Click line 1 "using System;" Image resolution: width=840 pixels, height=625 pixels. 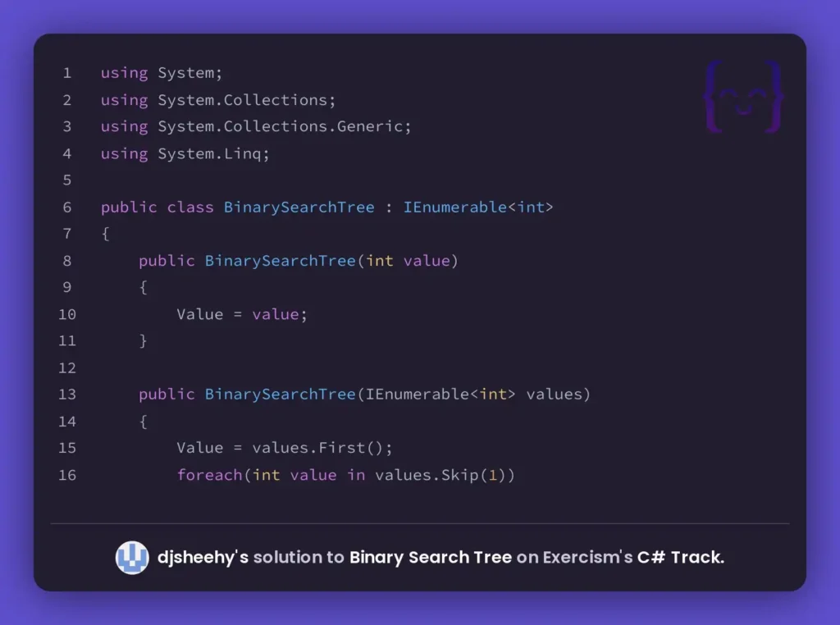[x=162, y=73]
